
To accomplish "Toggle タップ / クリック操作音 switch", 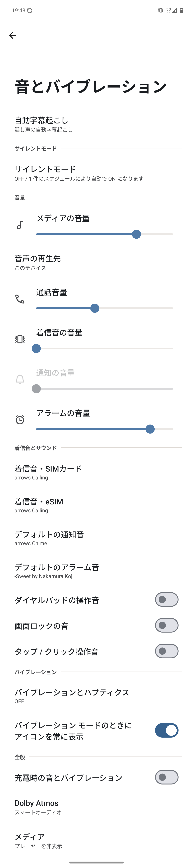I will click(x=166, y=651).
